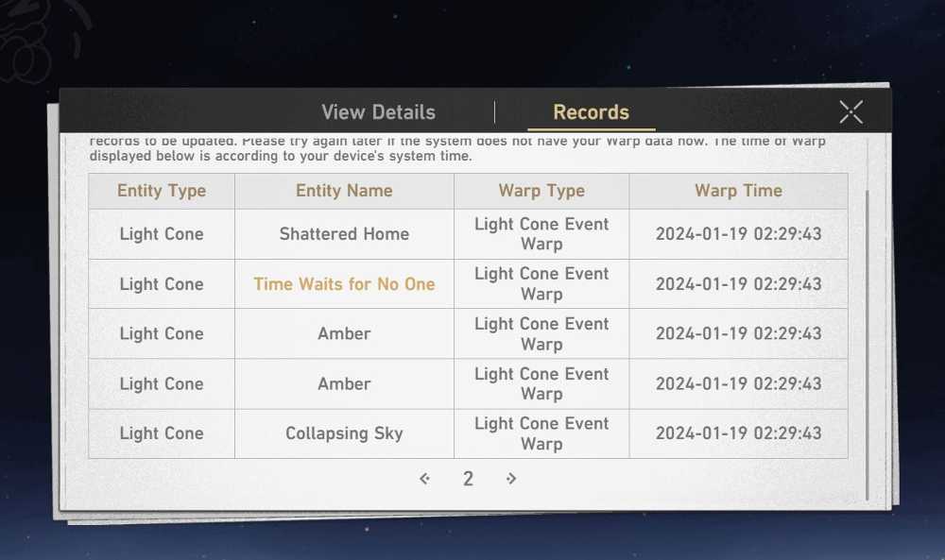Select the first Amber row name
The image size is (945, 560).
[x=344, y=333]
